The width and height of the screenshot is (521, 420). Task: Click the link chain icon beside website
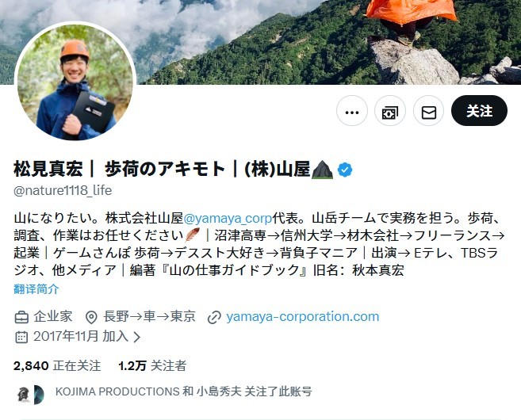(x=214, y=317)
